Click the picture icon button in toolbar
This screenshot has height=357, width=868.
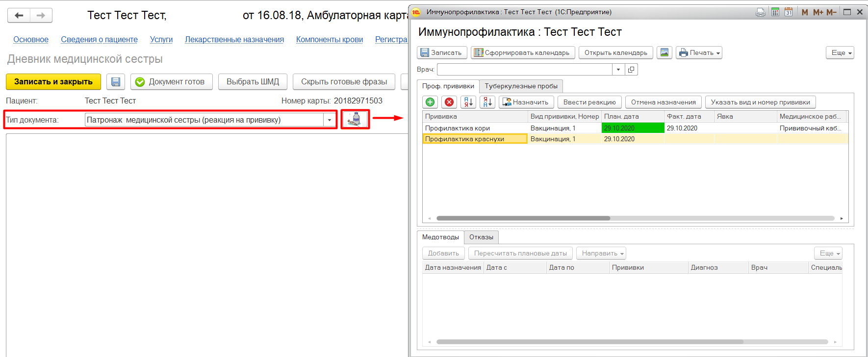pos(664,52)
